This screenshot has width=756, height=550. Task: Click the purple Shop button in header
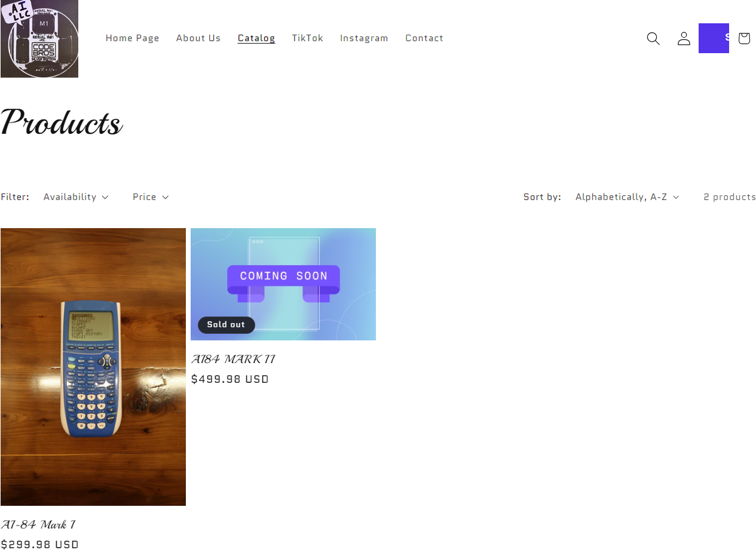(x=714, y=38)
